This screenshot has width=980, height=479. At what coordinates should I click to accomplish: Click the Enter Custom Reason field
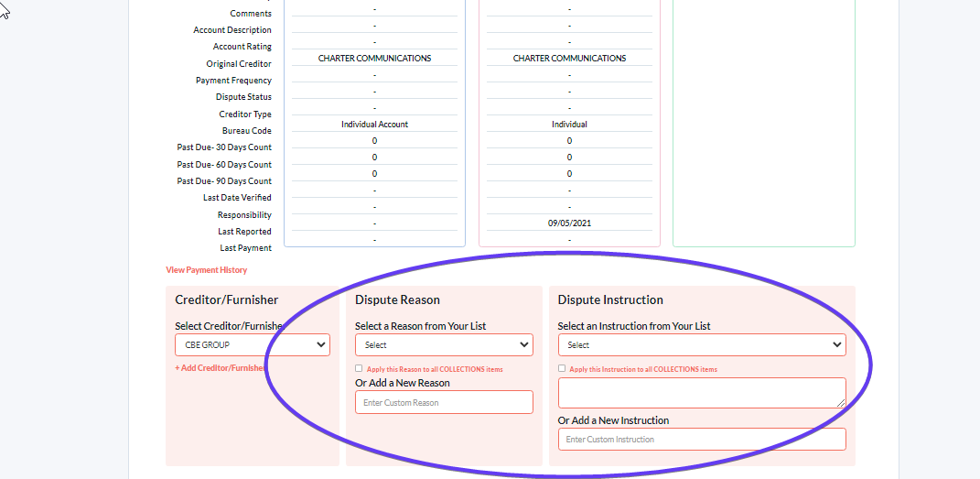point(444,402)
